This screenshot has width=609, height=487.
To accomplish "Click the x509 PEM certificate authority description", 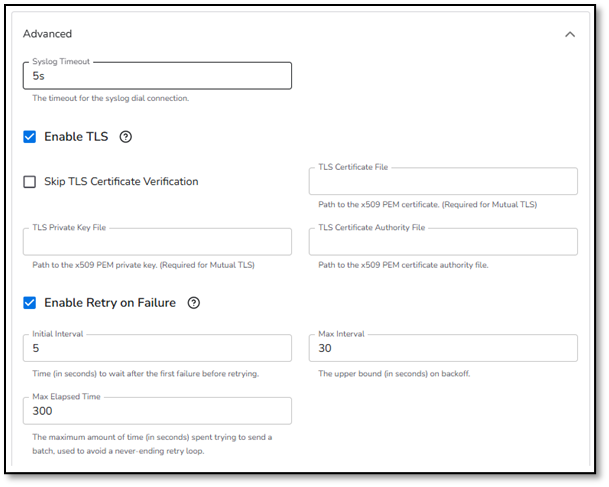I will click(x=403, y=265).
